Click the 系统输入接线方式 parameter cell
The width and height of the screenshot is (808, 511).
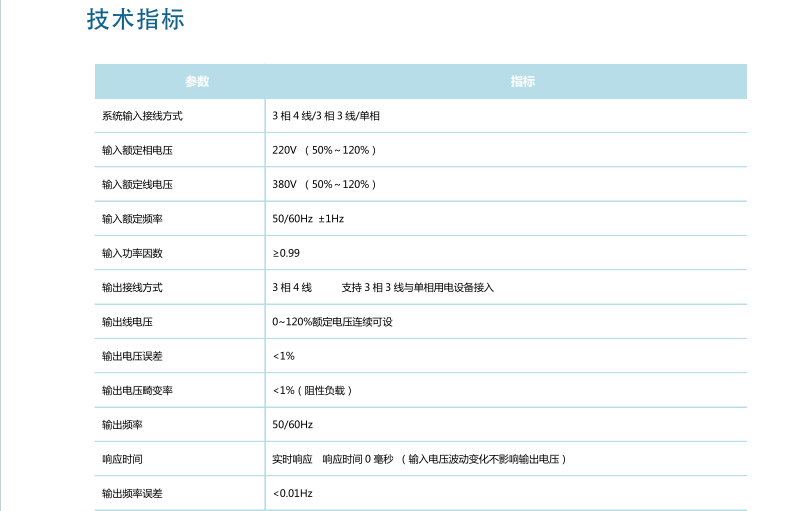(x=142, y=116)
